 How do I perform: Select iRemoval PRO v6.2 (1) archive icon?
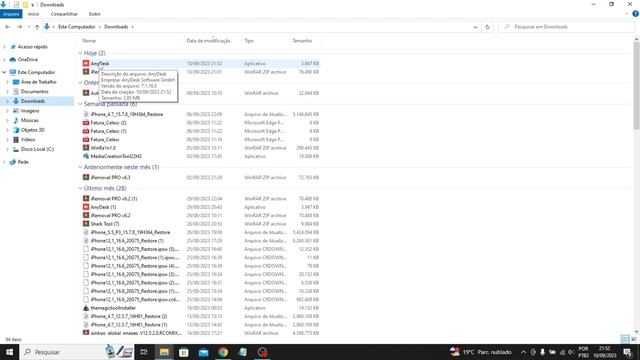pyautogui.click(x=86, y=199)
